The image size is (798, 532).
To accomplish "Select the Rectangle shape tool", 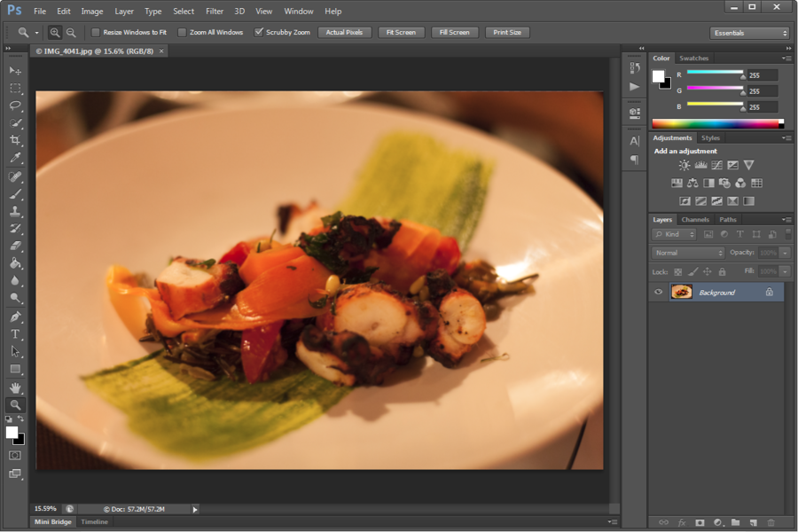I will point(15,369).
